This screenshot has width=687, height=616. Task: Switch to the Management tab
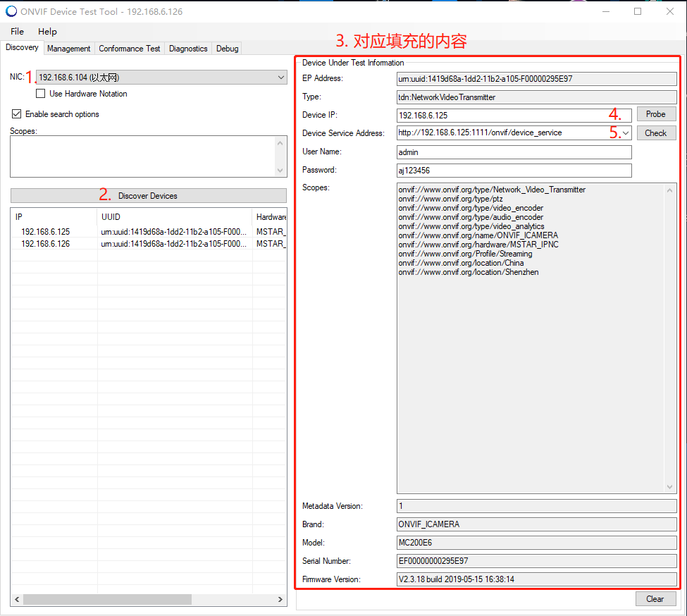tap(69, 49)
